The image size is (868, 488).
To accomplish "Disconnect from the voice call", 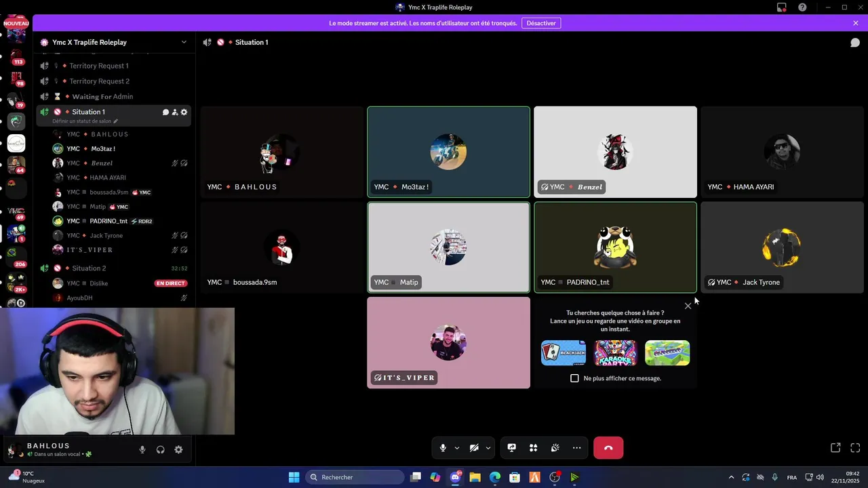I will pos(608,448).
